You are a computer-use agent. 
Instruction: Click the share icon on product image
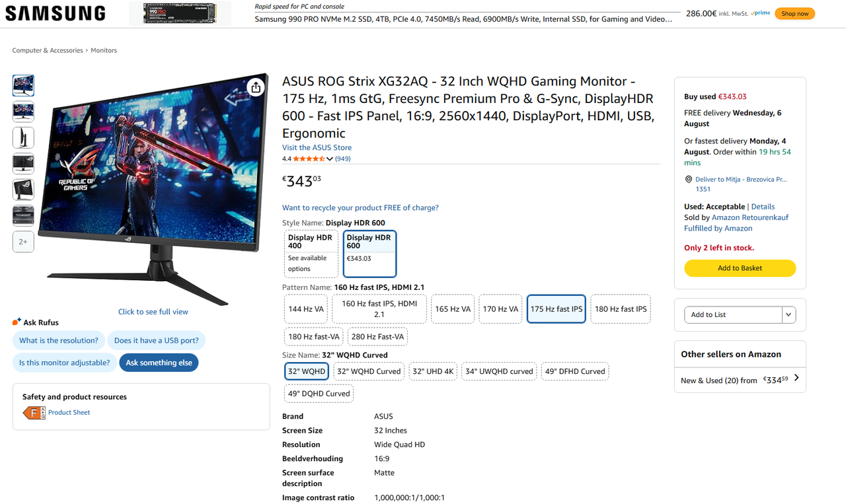(256, 87)
